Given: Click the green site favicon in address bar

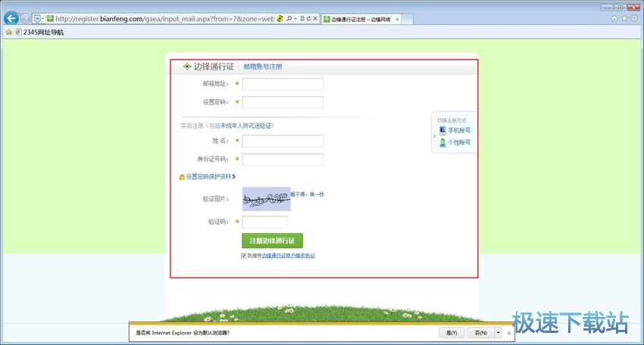Looking at the screenshot, I should pyautogui.click(x=50, y=18).
